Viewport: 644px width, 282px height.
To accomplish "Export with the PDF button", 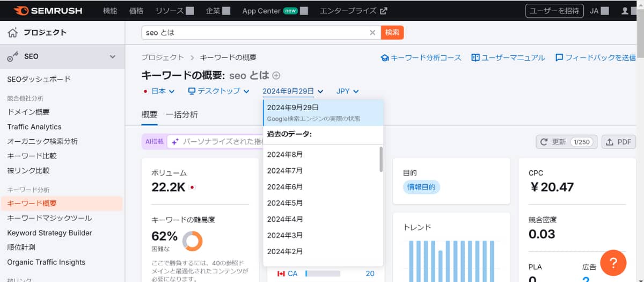I will 618,142.
